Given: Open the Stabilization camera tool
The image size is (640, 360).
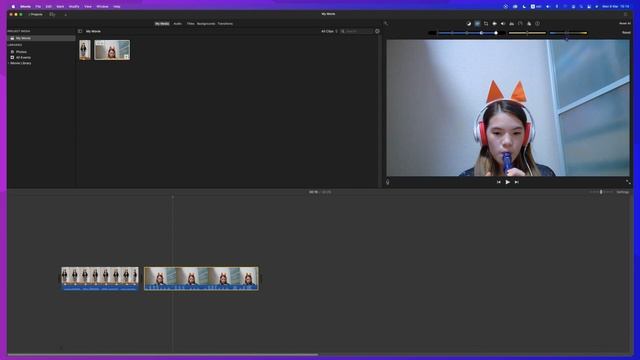Looking at the screenshot, I should coord(494,24).
